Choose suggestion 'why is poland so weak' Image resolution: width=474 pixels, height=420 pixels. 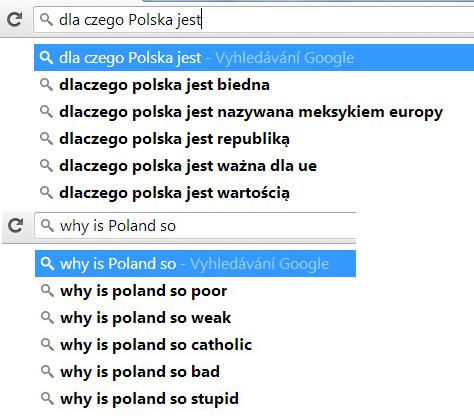(195, 318)
